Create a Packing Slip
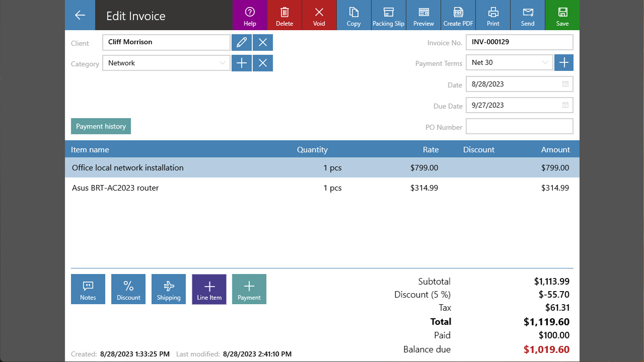This screenshot has width=644, height=362. tap(388, 15)
